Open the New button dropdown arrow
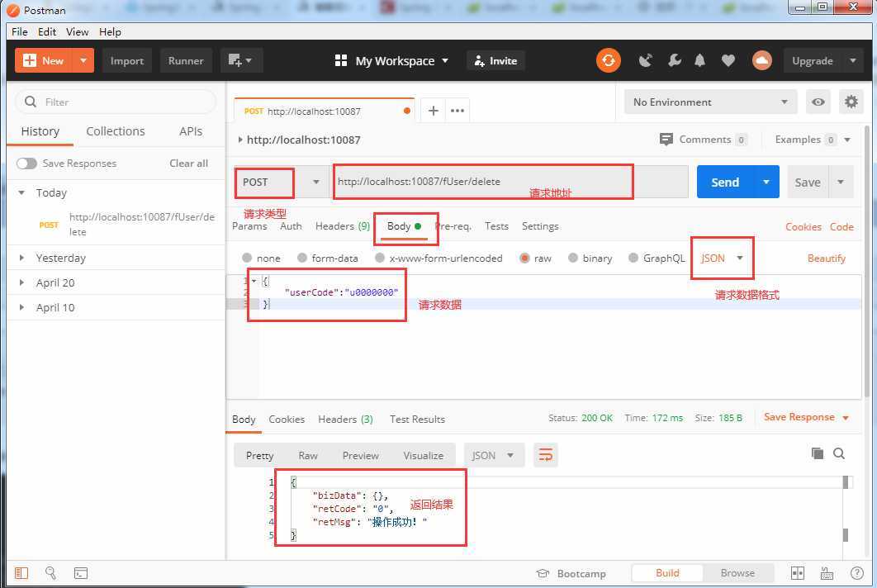Viewport: 877px width, 588px height. 83,60
